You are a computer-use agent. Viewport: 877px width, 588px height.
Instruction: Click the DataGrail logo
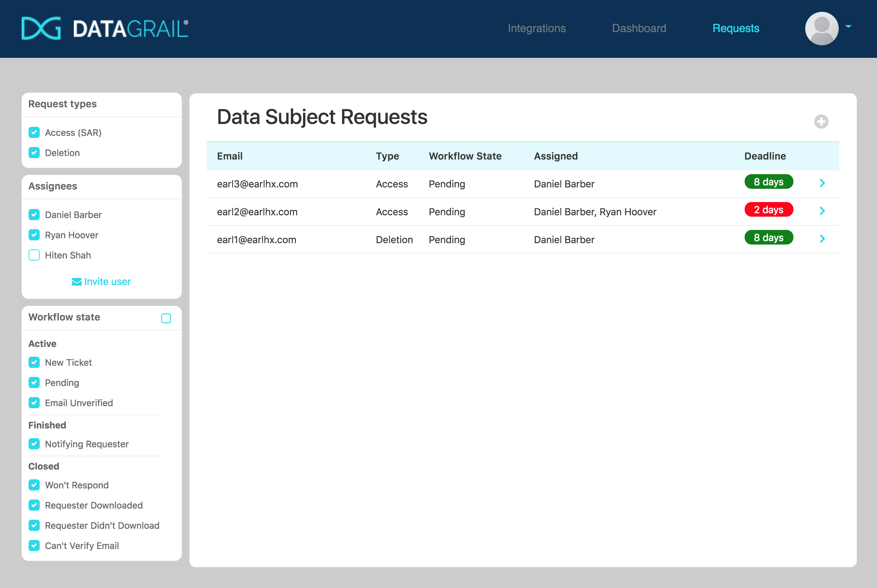pos(104,28)
